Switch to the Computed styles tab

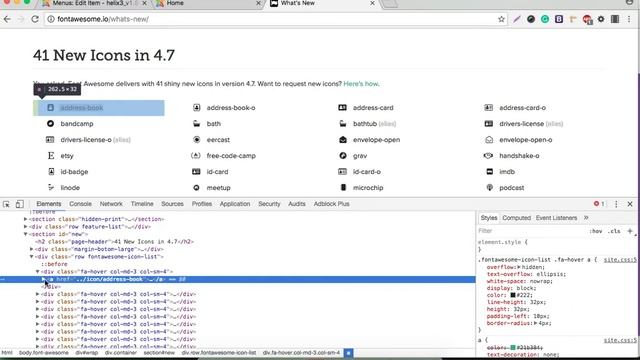coord(516,218)
